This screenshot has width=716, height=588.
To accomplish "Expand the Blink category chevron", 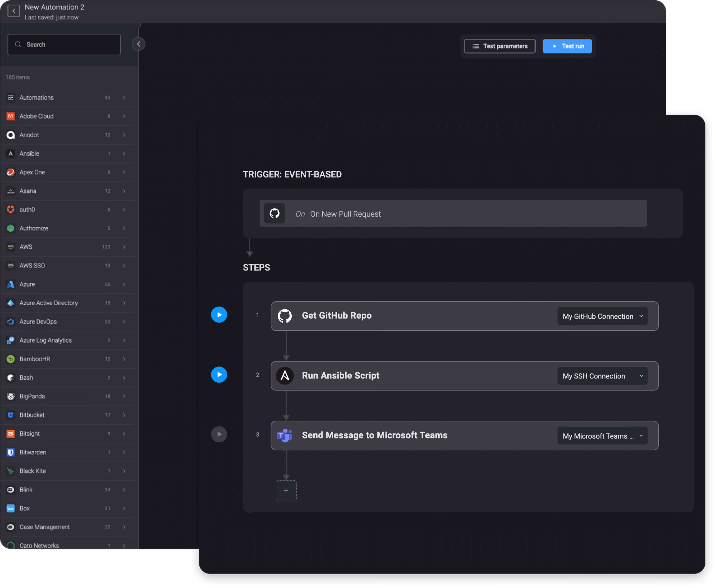I will 124,490.
